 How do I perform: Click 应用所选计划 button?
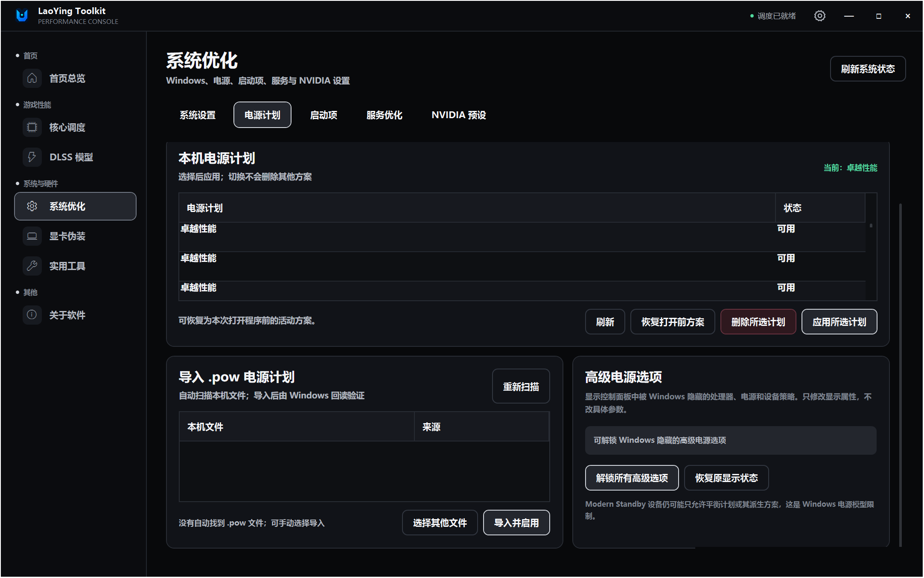(839, 322)
